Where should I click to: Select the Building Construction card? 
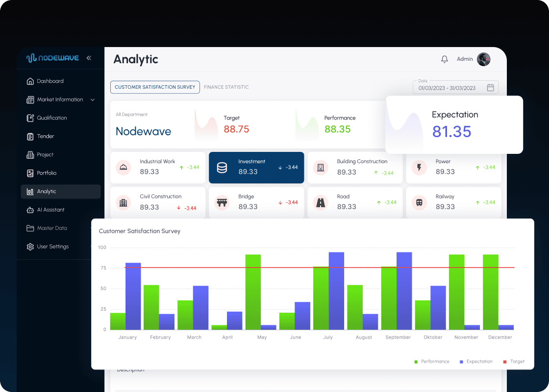click(x=355, y=168)
